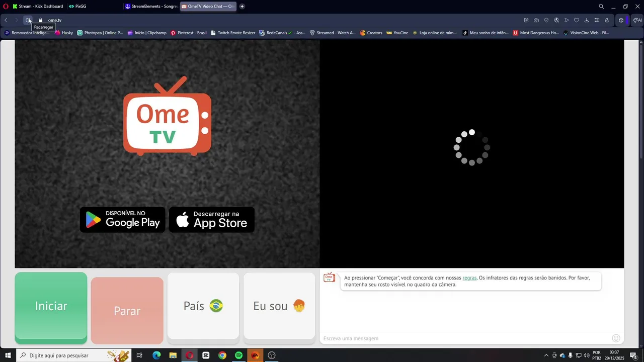Open the downloads icon in the browser toolbar

(x=587, y=20)
